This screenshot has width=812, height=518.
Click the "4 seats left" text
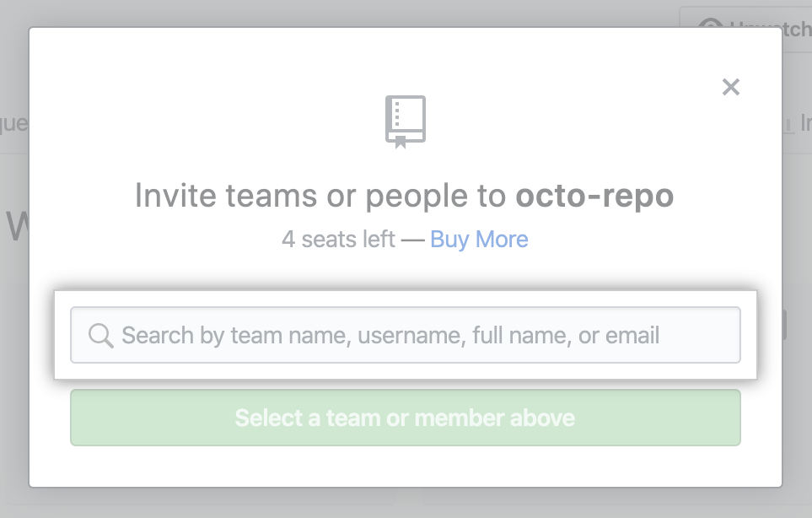tap(338, 240)
